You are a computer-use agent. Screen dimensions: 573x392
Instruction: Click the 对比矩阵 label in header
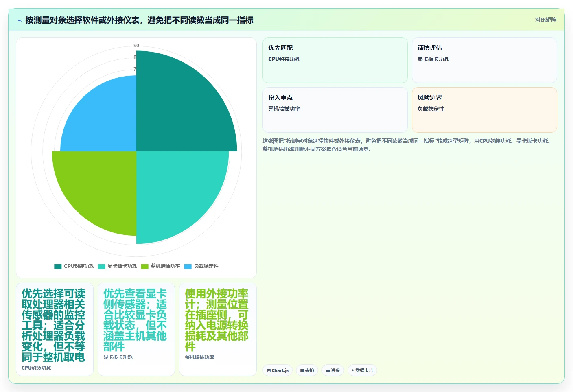pos(545,20)
